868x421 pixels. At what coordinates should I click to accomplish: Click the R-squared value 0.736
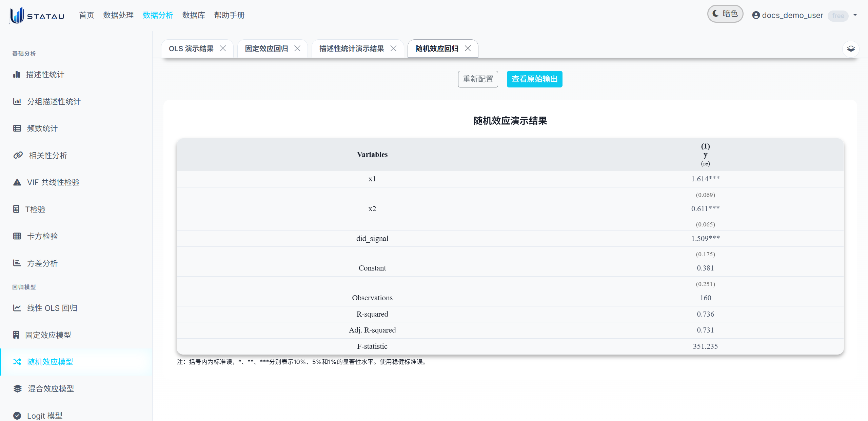[x=705, y=314]
